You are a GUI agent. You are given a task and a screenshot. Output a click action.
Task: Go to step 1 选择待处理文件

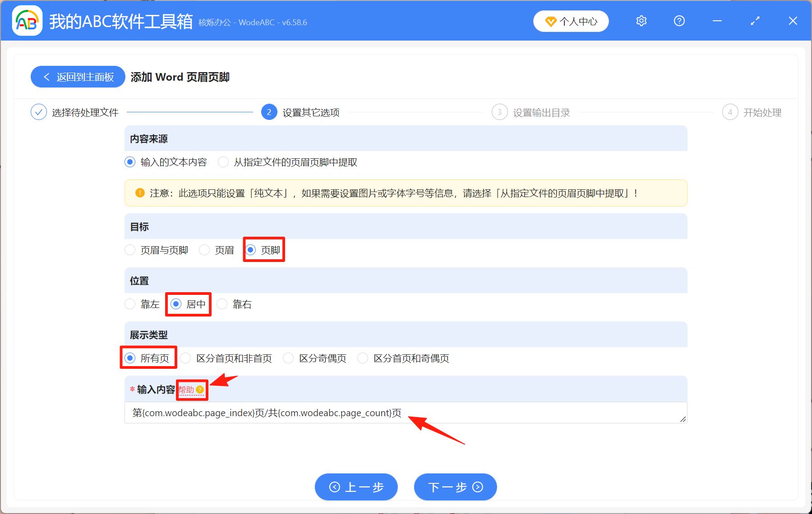point(39,112)
